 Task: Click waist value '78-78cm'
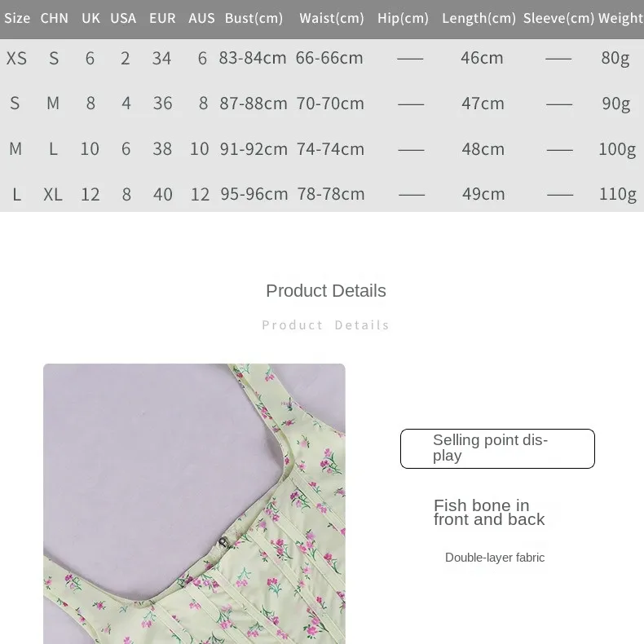(331, 194)
